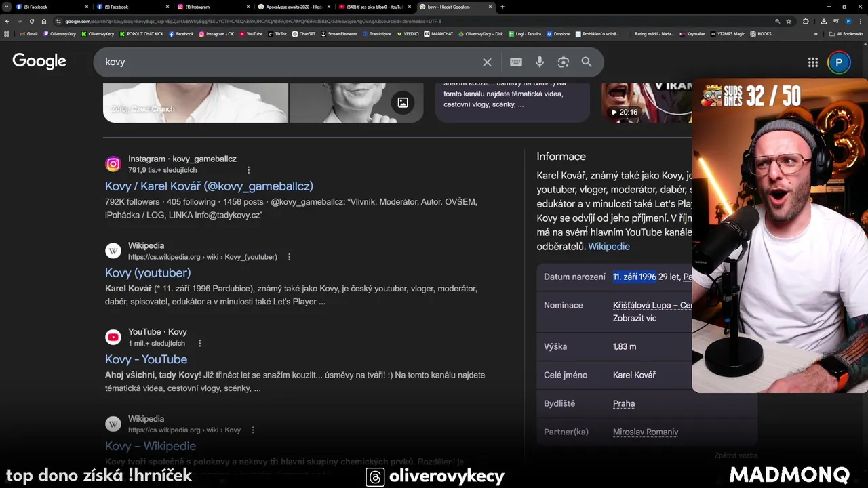Go to the browser home page
Image resolution: width=868 pixels, height=488 pixels.
point(44,21)
